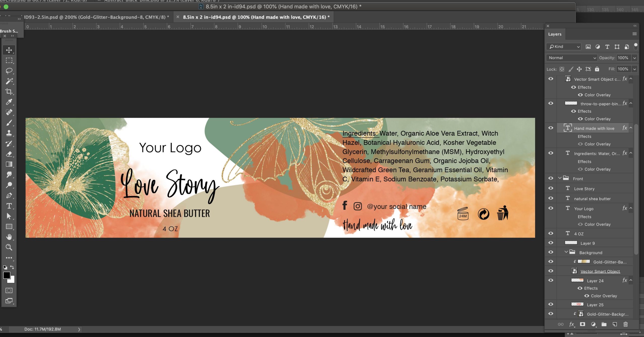Select the Horizontal Type tool
Viewport: 644px width, 337px height.
pyautogui.click(x=9, y=206)
